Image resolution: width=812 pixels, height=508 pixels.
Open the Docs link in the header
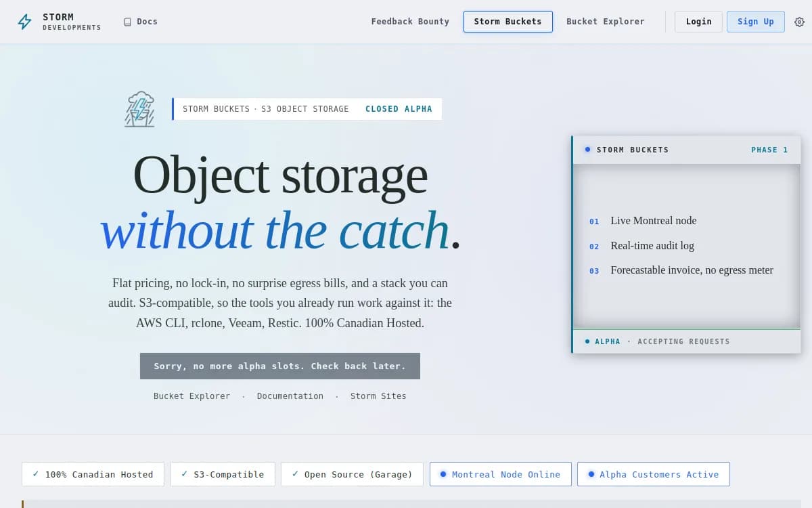coord(141,22)
